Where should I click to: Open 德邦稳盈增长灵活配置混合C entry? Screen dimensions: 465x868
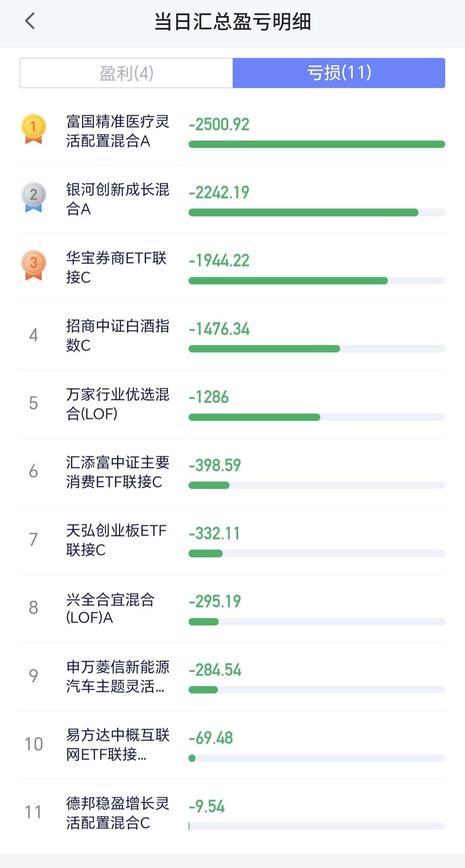pyautogui.click(x=118, y=813)
